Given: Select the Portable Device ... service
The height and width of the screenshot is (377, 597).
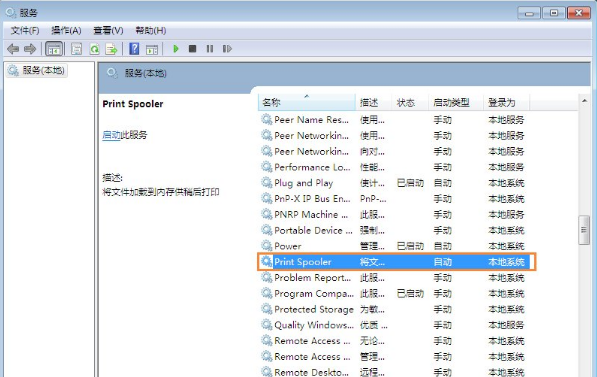Looking at the screenshot, I should (394, 230).
